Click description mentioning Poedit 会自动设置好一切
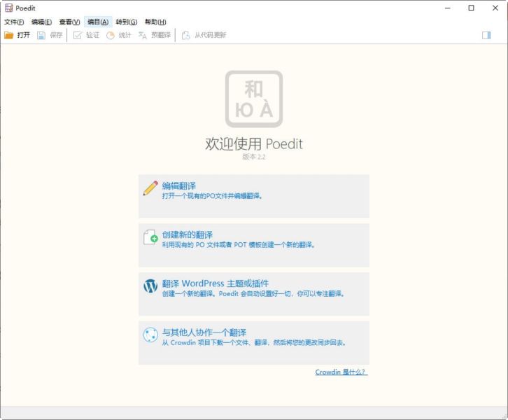This screenshot has width=508, height=420. coord(253,293)
